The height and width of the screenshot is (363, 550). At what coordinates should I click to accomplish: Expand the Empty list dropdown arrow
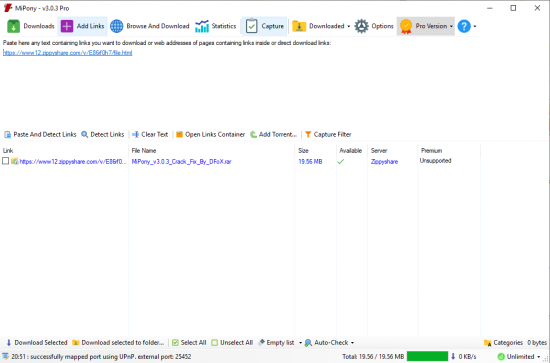point(301,343)
